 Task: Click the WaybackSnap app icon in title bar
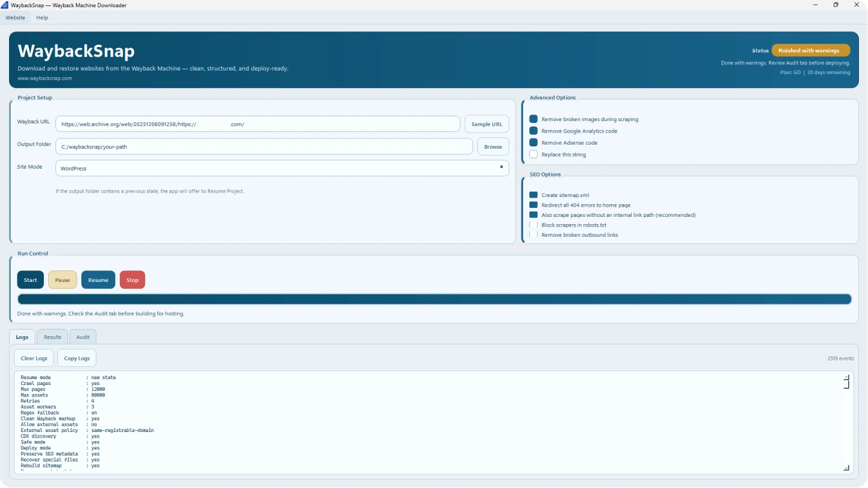tap(5, 5)
